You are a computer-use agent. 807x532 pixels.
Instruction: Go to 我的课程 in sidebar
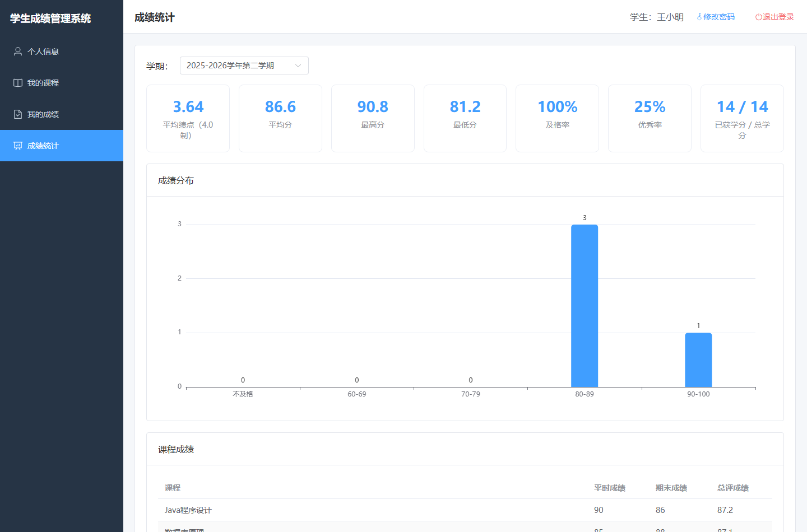coord(62,83)
